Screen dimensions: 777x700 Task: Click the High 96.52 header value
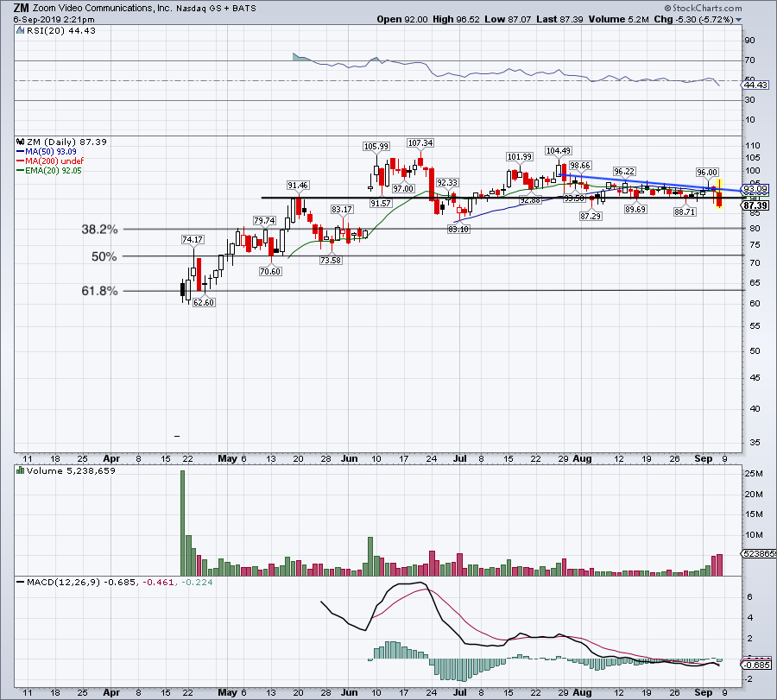tap(456, 19)
